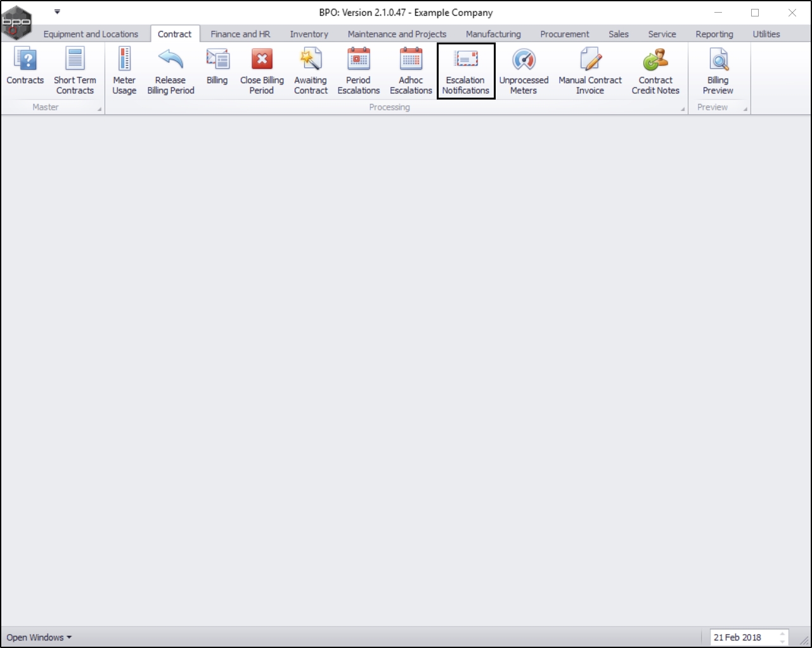
Task: Open the Contracts master icon
Action: pos(25,67)
